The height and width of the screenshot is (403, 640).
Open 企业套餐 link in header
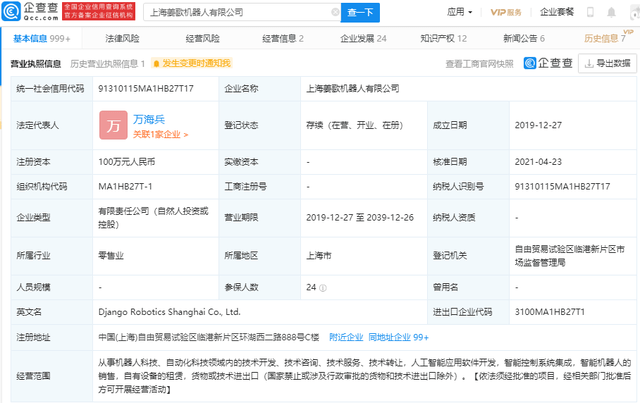[x=557, y=12]
